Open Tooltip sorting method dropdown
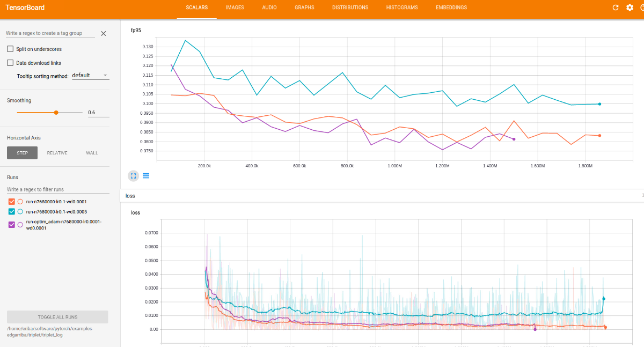 90,76
